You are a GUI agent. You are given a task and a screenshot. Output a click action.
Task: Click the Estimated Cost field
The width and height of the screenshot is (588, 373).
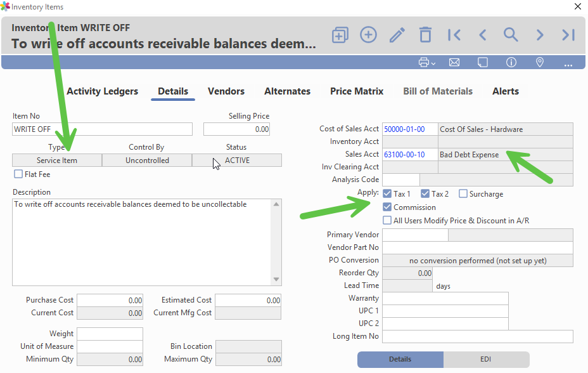click(248, 300)
